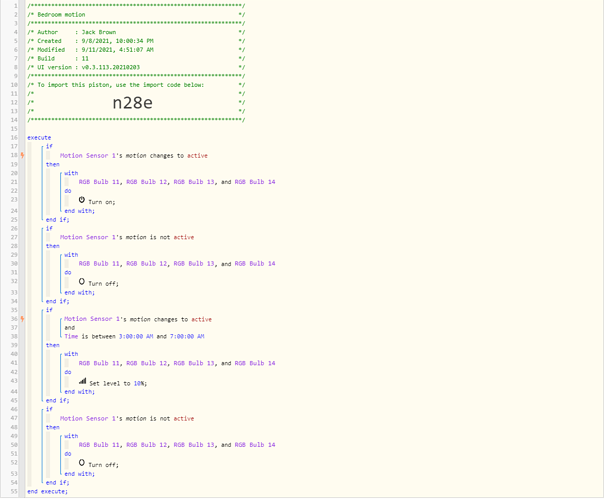Image resolution: width=608 pixels, height=499 pixels.
Task: Click the active value on line 47
Action: pyautogui.click(x=184, y=419)
